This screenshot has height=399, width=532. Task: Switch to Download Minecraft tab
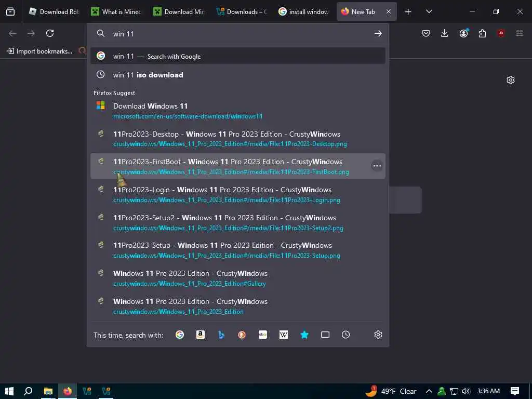pos(179,11)
